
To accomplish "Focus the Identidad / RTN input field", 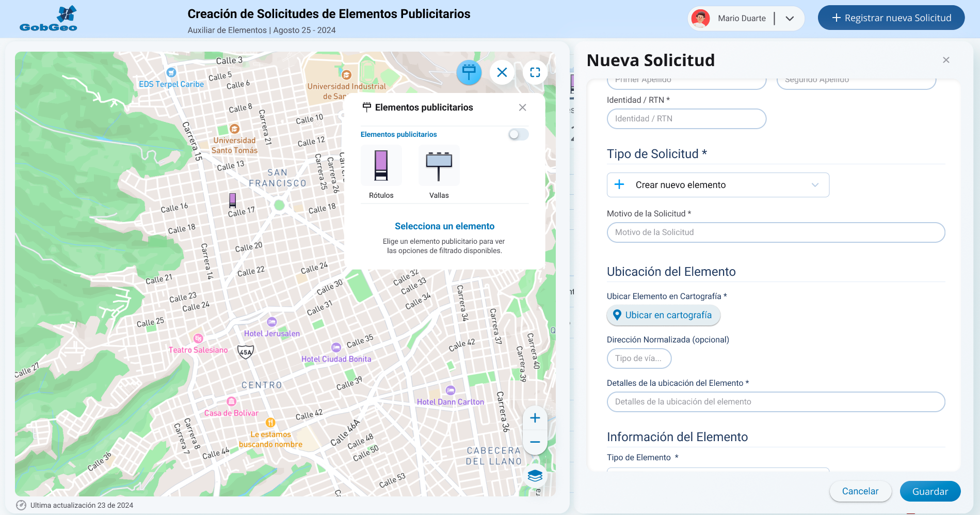I will coord(686,119).
